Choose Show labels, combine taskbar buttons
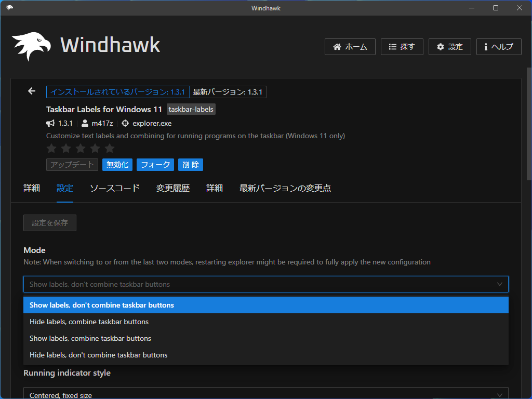The width and height of the screenshot is (532, 399). click(266, 338)
